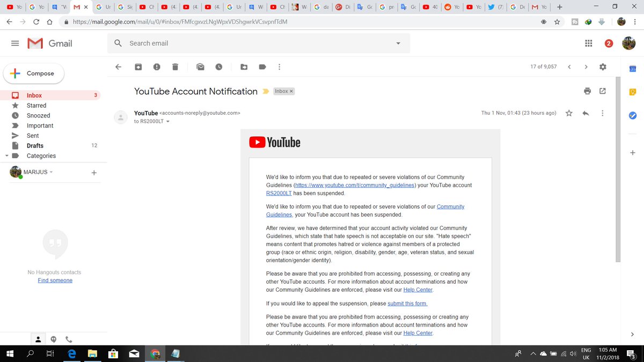Bookmark this page with star icon
This screenshot has height=362, width=644.
[x=557, y=22]
